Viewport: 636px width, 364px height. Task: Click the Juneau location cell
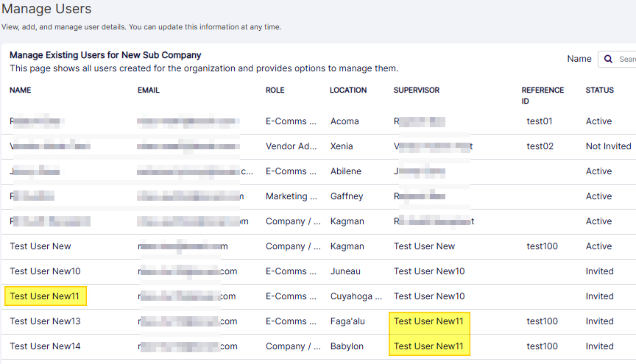(345, 271)
